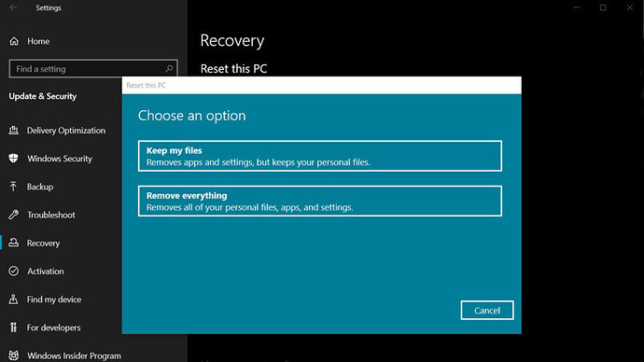The image size is (644, 362).
Task: Open Delivery Optimization settings page
Action: 66,131
